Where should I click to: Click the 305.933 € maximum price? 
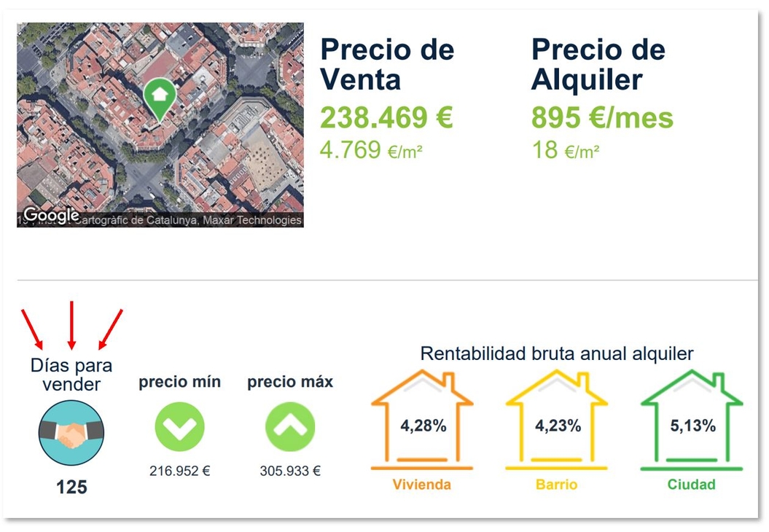(290, 472)
